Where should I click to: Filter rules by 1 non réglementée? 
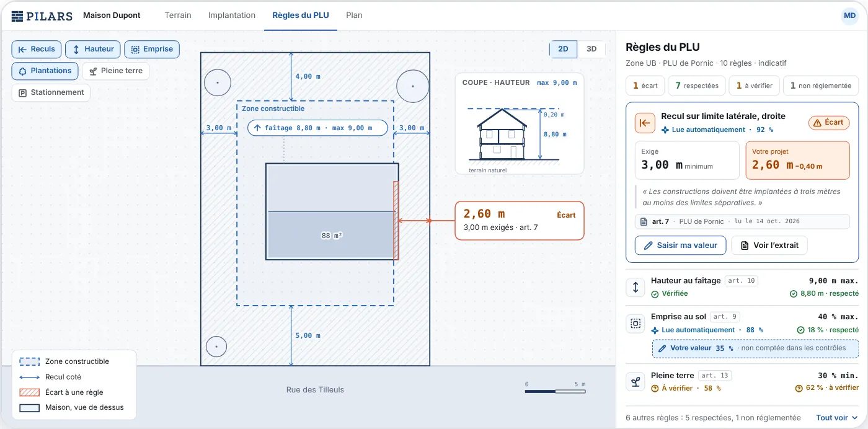[821, 86]
